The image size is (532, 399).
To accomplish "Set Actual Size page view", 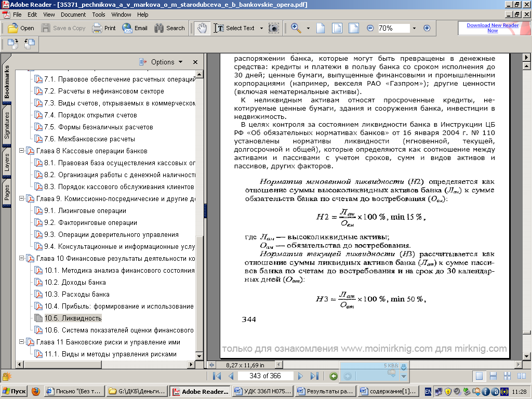I will coord(320,28).
